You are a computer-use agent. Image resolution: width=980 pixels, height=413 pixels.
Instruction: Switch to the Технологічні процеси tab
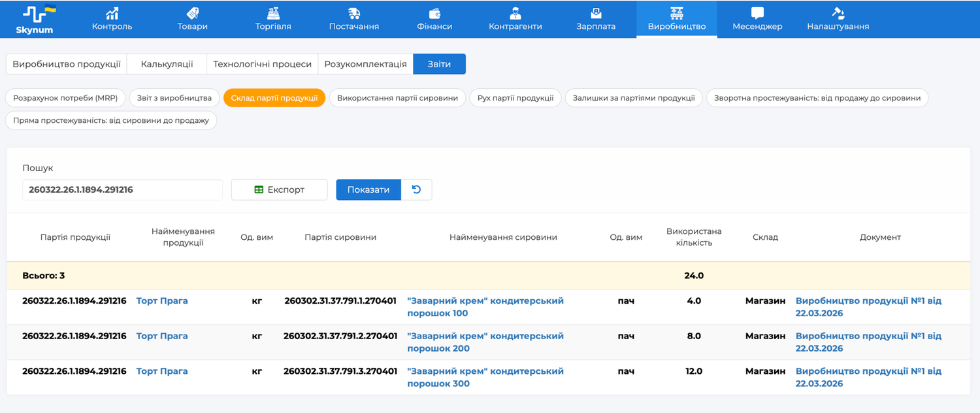262,64
